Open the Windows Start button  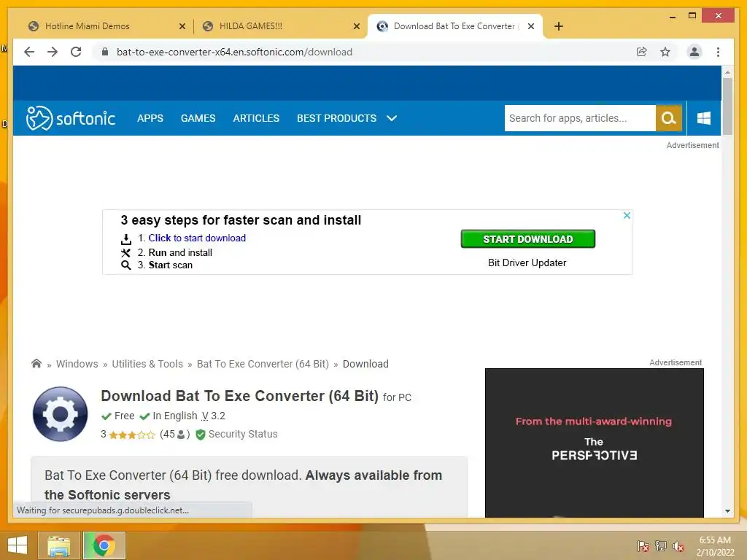pyautogui.click(x=18, y=545)
